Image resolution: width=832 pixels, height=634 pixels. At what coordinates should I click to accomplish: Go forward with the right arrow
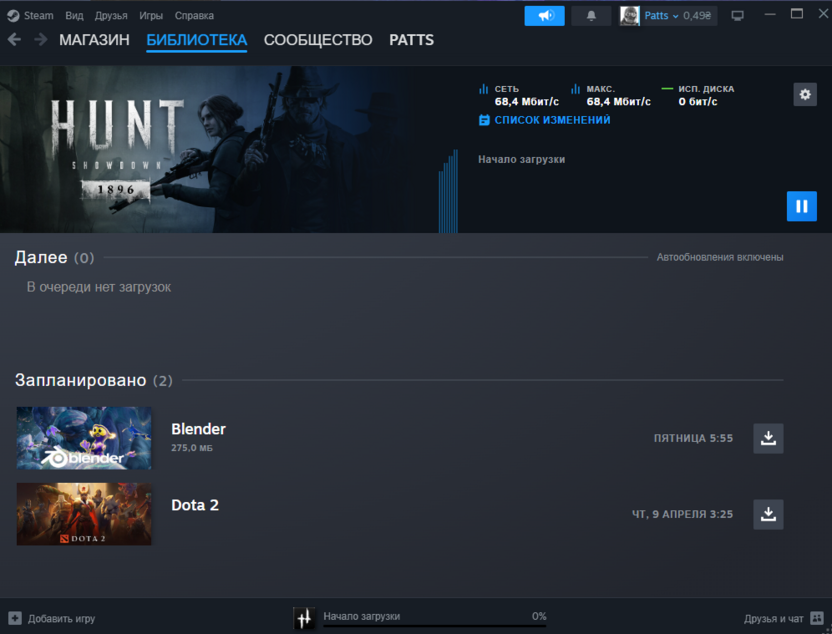pyautogui.click(x=41, y=40)
